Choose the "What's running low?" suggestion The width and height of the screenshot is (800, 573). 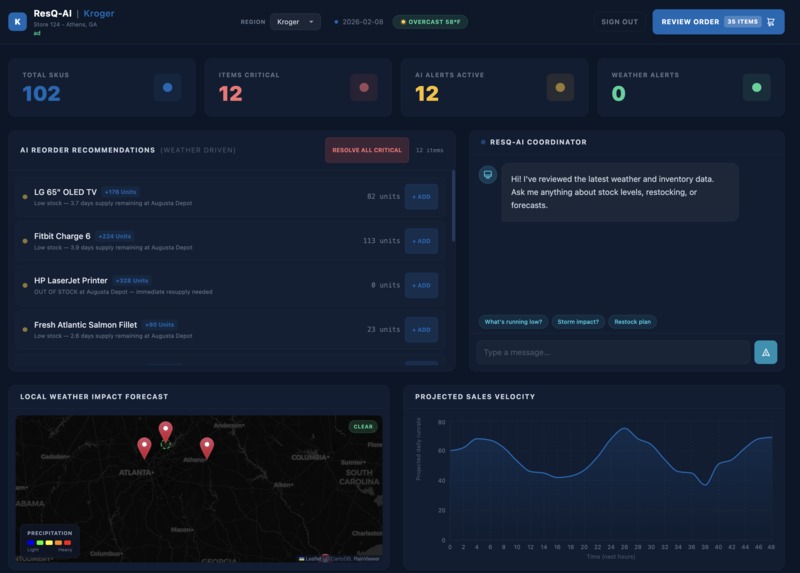coord(513,322)
